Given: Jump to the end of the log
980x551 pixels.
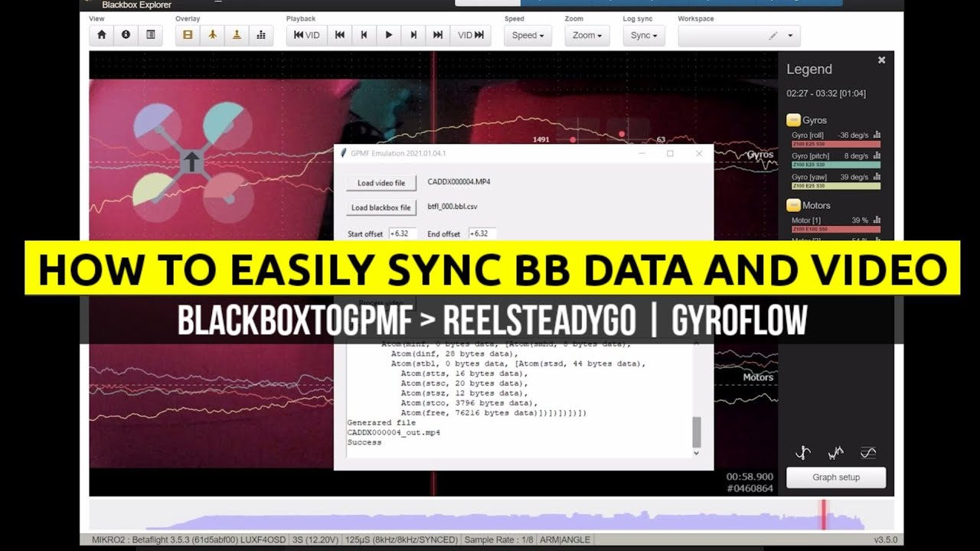Looking at the screenshot, I should pos(438,35).
